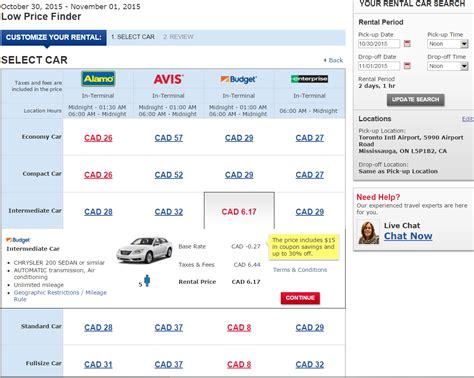
Task: Open the drop-off date calendar icon
Action: [407, 66]
